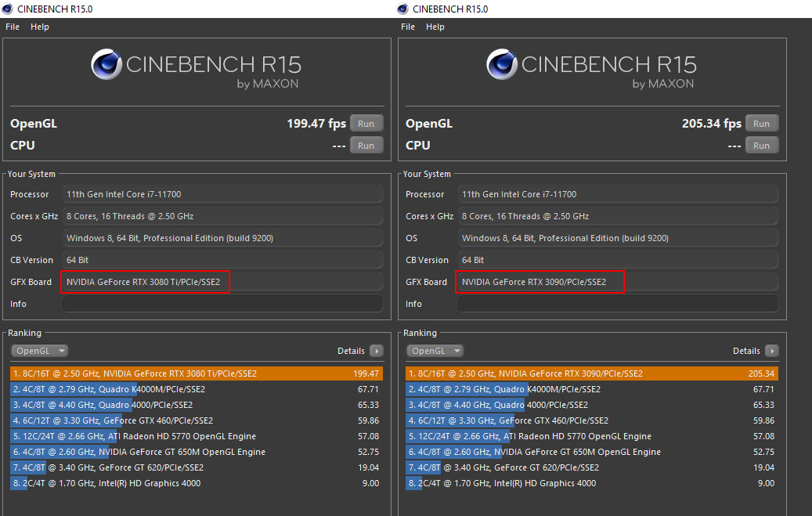812x516 pixels.
Task: Run CPU test in right Cinebench window
Action: pyautogui.click(x=761, y=146)
